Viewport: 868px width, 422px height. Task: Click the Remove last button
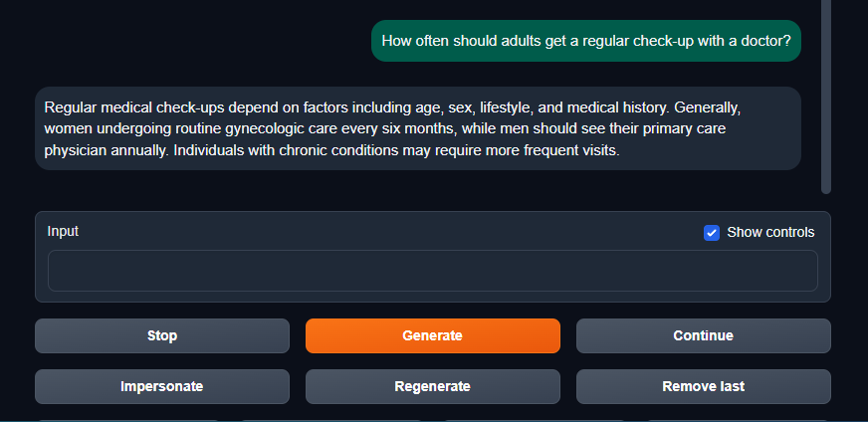click(x=703, y=386)
